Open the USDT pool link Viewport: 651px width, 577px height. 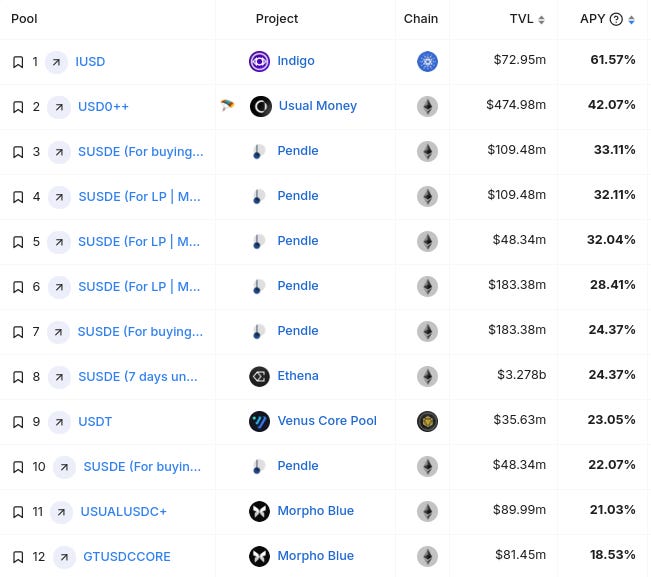[x=95, y=422]
